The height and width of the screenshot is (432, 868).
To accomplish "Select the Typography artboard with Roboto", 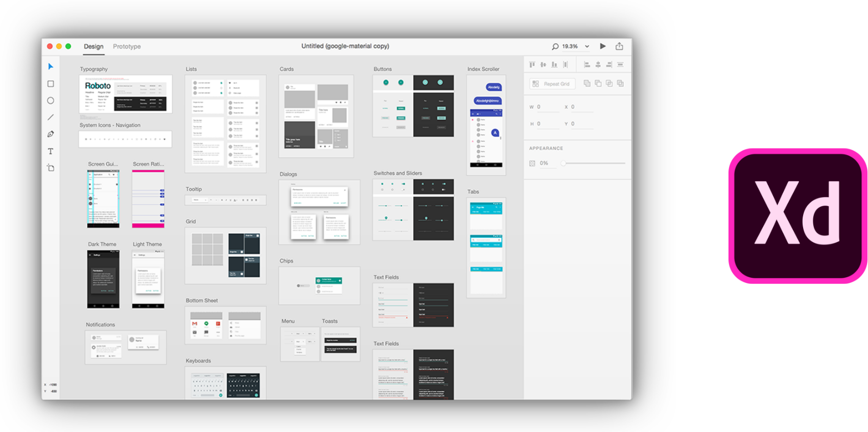I will (x=126, y=94).
